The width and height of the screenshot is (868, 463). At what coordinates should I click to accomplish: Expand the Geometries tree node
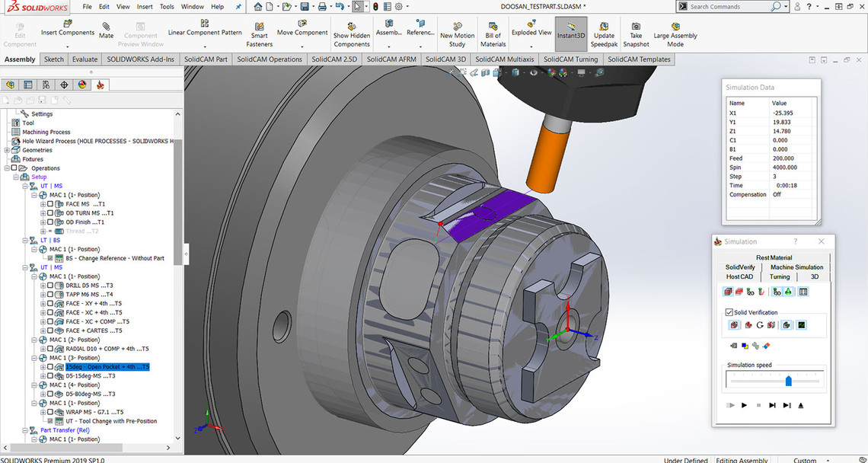[x=7, y=150]
